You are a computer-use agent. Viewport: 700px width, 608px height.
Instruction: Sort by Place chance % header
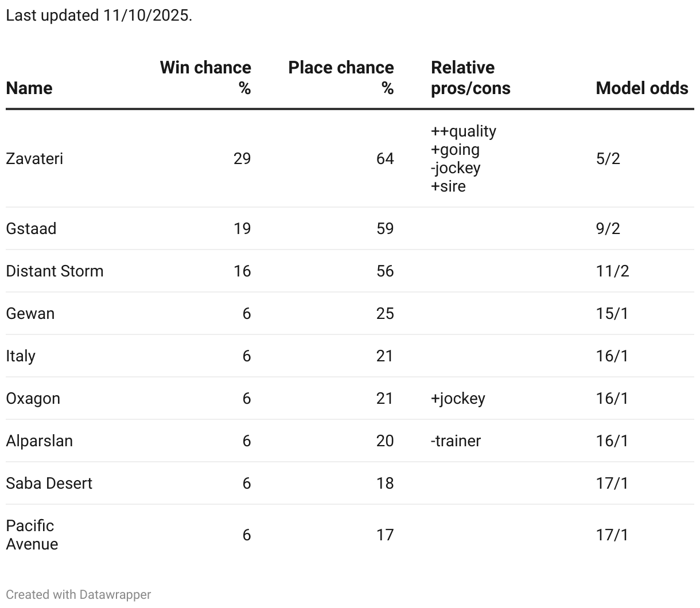341,77
